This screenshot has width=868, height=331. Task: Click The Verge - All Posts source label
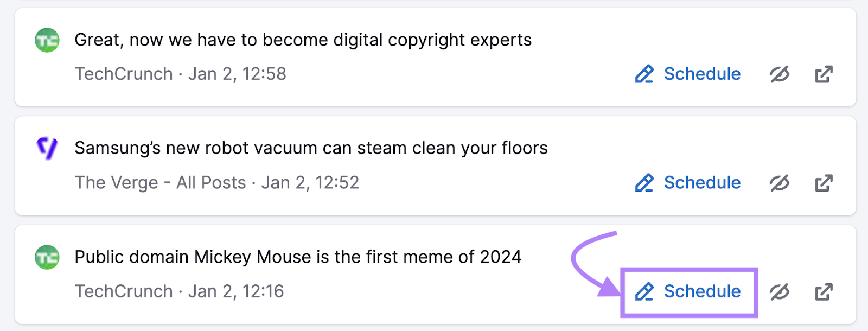[x=161, y=183]
